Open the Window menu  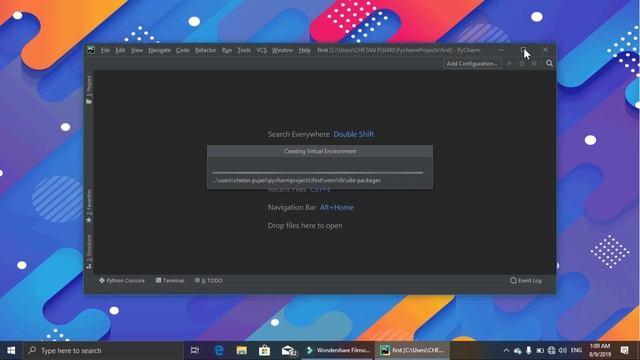(x=282, y=50)
